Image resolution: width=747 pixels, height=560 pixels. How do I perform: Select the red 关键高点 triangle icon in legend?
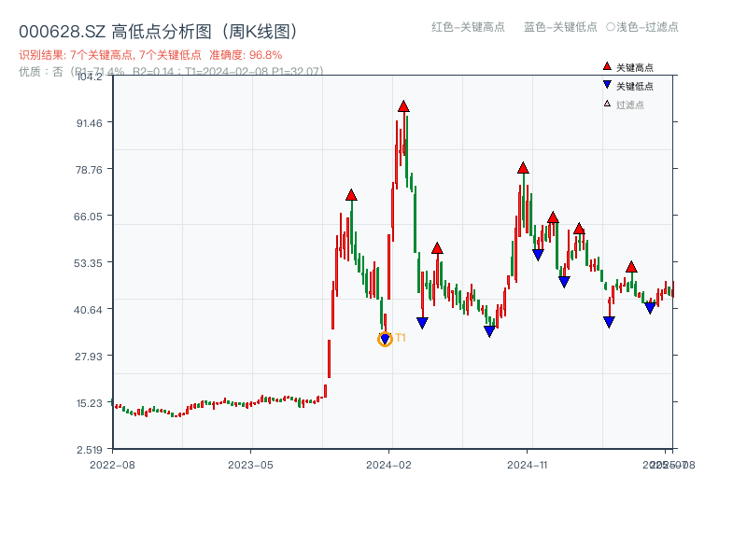607,66
